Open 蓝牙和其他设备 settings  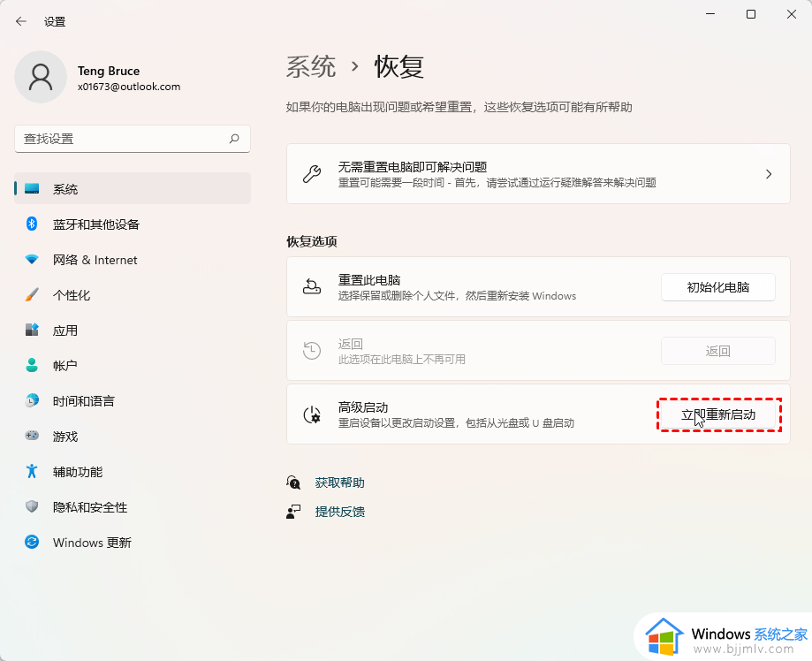click(133, 224)
